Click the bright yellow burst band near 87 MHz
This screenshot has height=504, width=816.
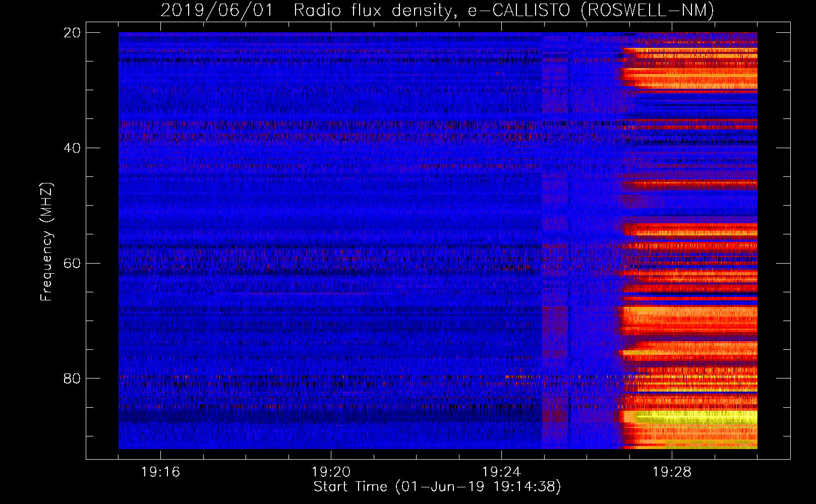pos(696,417)
